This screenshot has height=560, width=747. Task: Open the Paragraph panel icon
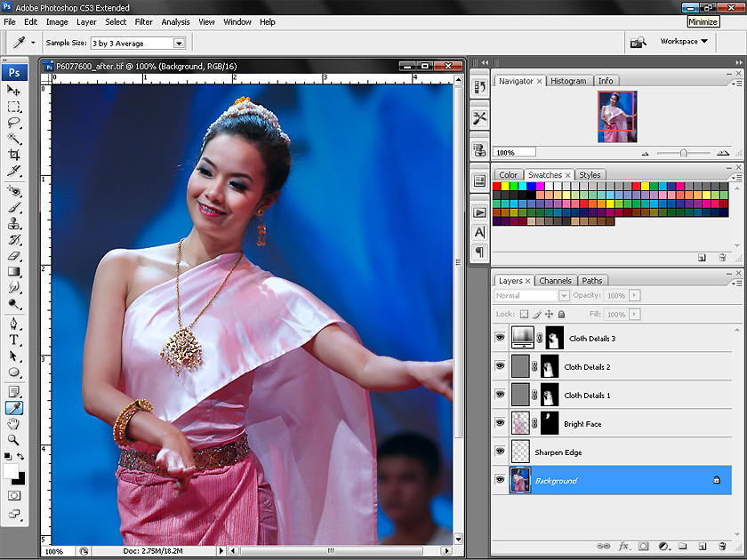click(479, 251)
